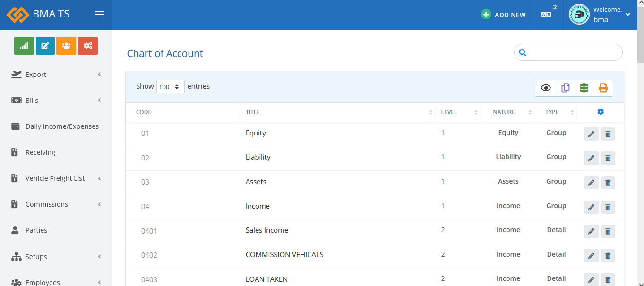Click the green bar chart shortcut icon
Image resolution: width=644 pixels, height=286 pixels.
pos(24,46)
